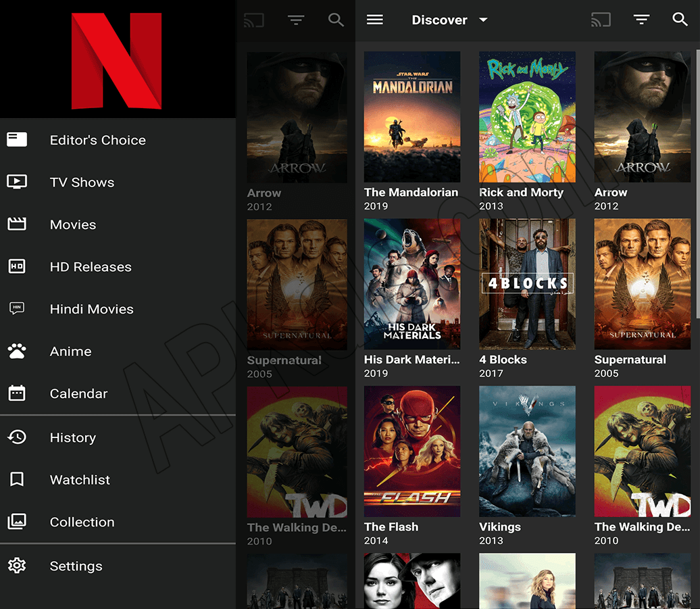700x609 pixels.
Task: Click the Watchlist text entry
Action: click(79, 479)
